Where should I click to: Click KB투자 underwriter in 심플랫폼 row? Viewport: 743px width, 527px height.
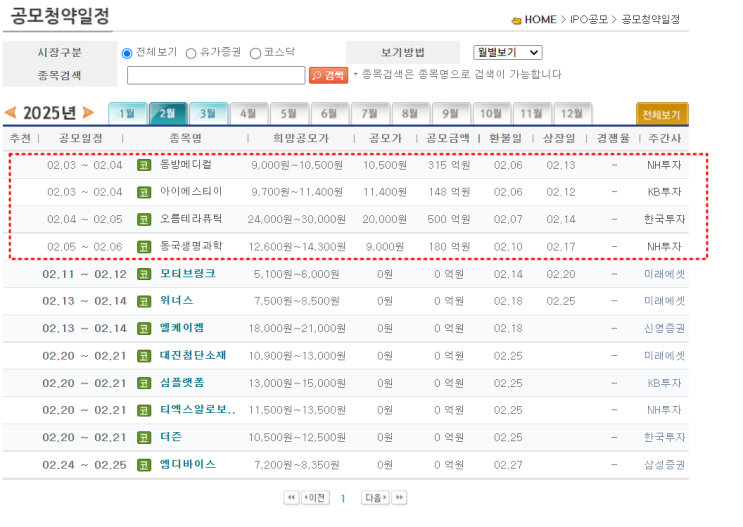(664, 383)
